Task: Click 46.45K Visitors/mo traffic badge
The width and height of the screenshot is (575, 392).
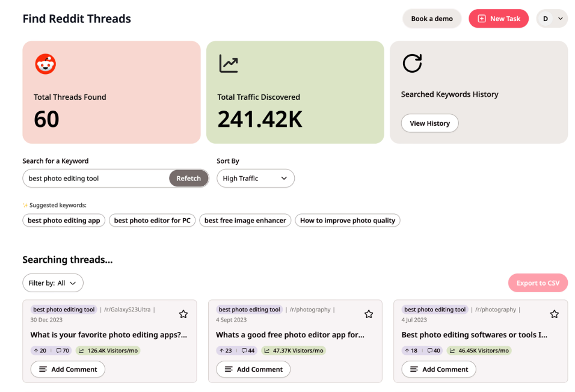Action: pyautogui.click(x=479, y=351)
